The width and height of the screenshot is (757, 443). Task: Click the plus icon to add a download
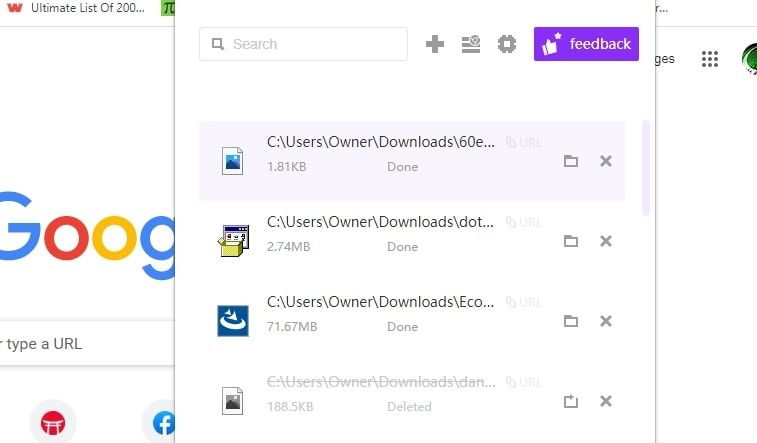(x=435, y=44)
